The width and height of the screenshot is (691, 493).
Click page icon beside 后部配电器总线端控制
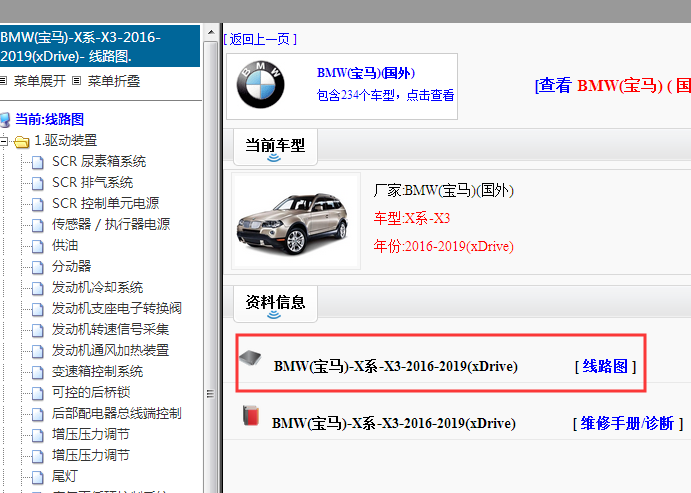(38, 415)
